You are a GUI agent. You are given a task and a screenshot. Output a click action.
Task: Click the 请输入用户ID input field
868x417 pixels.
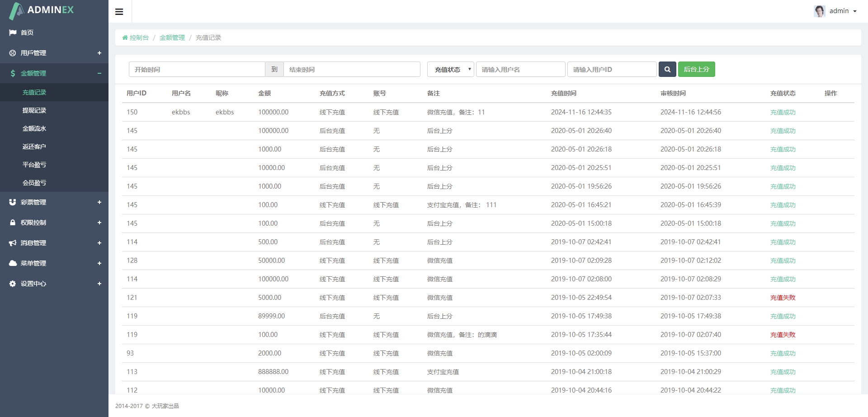[612, 69]
